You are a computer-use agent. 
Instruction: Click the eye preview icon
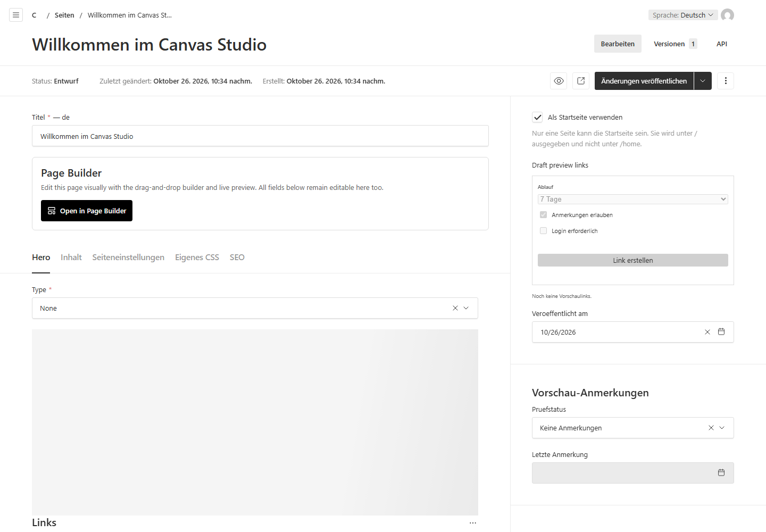click(559, 81)
